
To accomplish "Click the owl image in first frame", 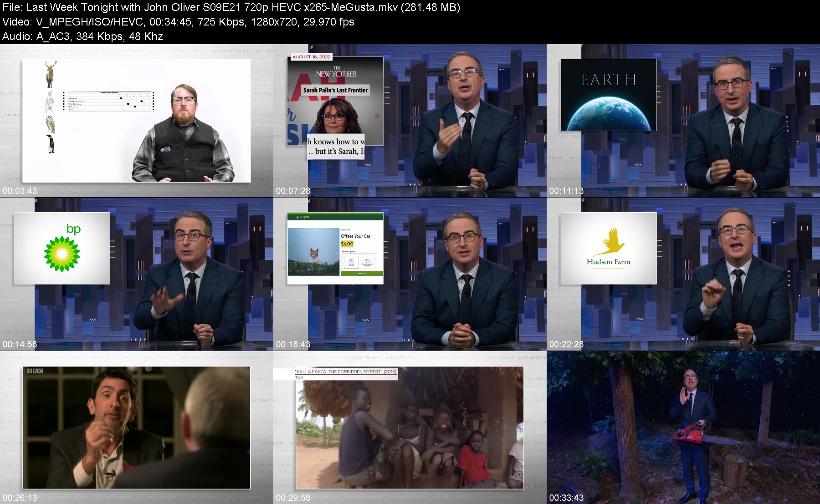I will pos(50,124).
